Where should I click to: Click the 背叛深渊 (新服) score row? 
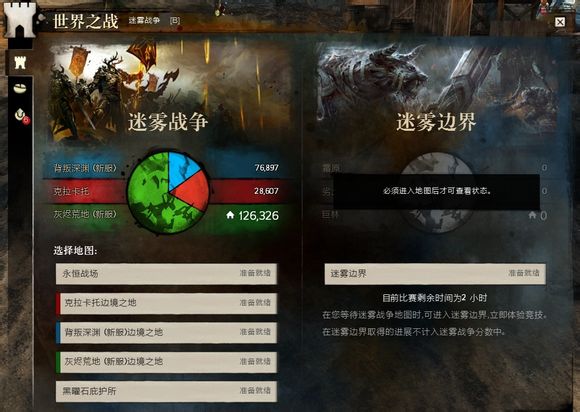point(166,168)
